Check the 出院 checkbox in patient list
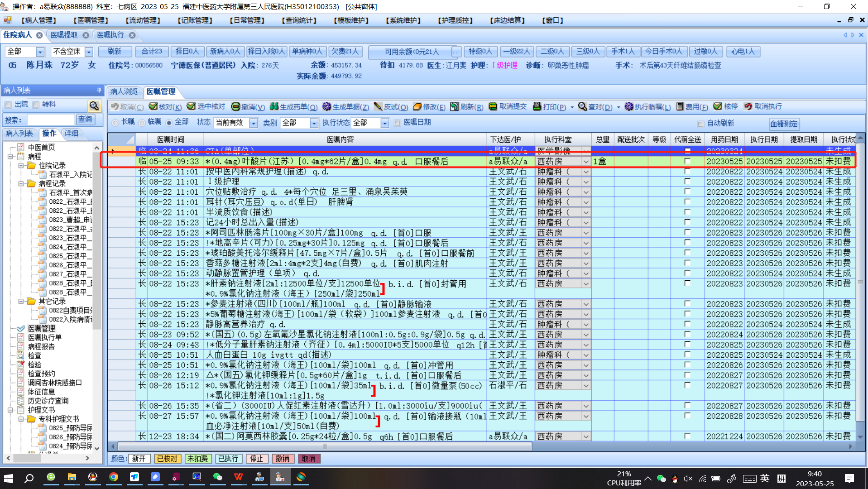Image resolution: width=868 pixels, height=489 pixels. (x=8, y=105)
